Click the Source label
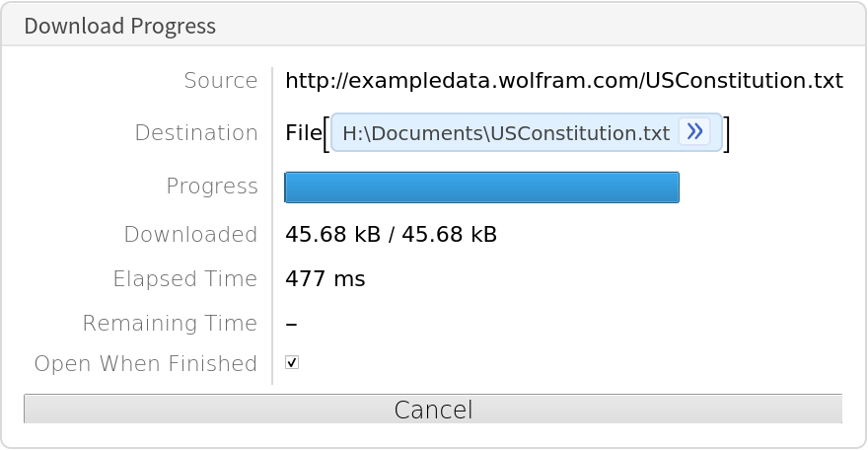Viewport: 868px width, 450px height. point(220,81)
